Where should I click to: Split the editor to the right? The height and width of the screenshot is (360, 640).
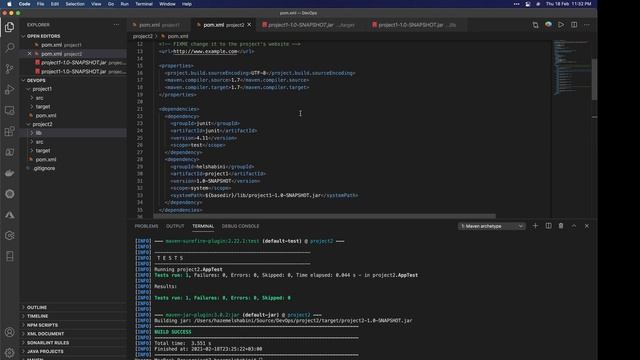coord(574,25)
